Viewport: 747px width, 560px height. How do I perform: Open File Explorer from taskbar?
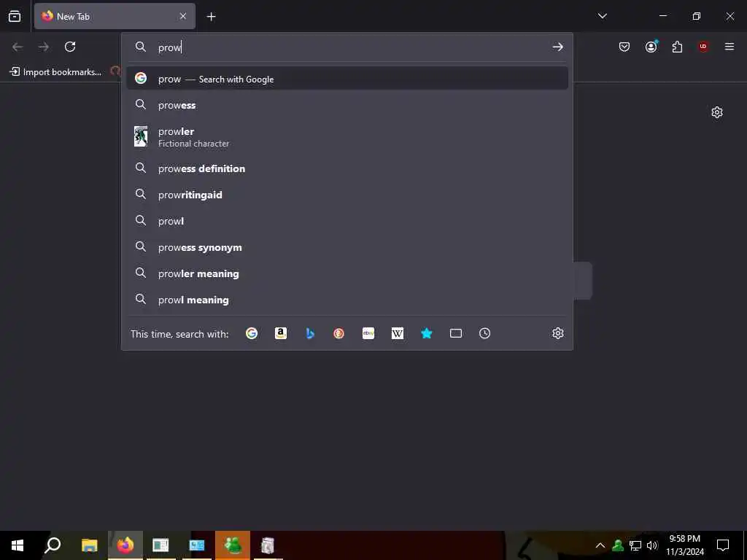click(x=89, y=545)
